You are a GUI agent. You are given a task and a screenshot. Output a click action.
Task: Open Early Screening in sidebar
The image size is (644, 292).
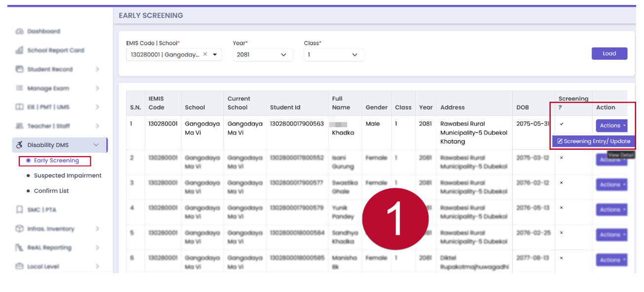coord(56,161)
